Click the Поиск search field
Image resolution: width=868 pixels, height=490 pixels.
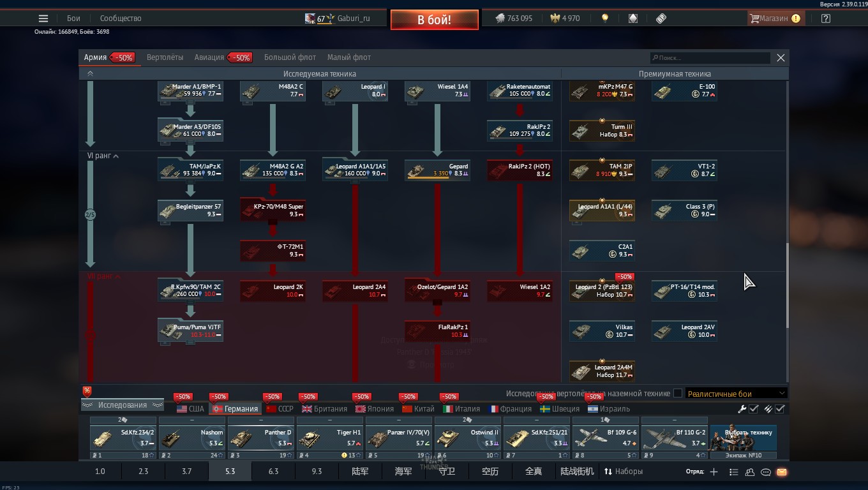click(710, 58)
